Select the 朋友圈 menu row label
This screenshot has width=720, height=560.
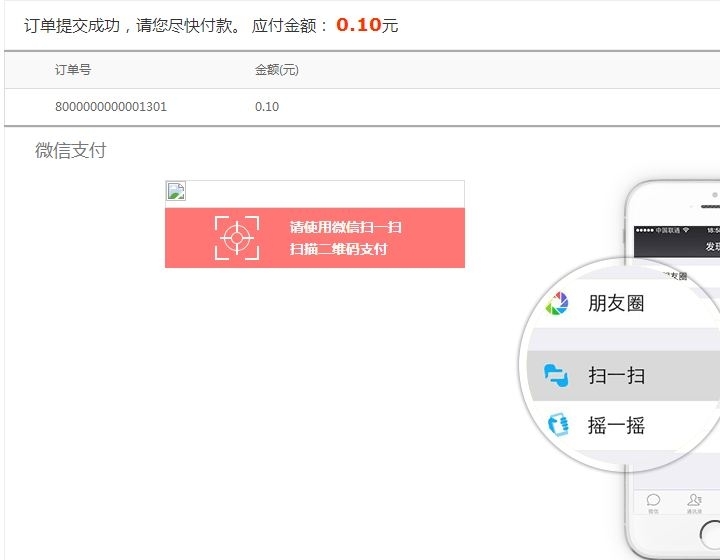coord(616,303)
